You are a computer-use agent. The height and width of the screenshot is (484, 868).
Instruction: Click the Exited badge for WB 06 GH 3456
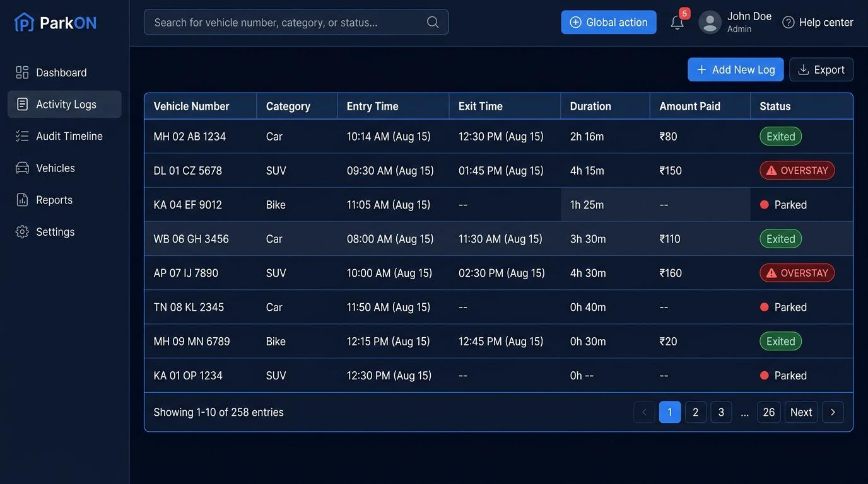(x=780, y=239)
